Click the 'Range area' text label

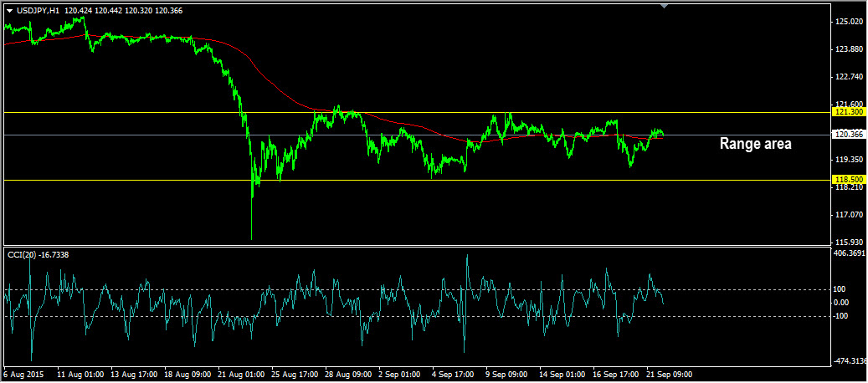(x=755, y=144)
